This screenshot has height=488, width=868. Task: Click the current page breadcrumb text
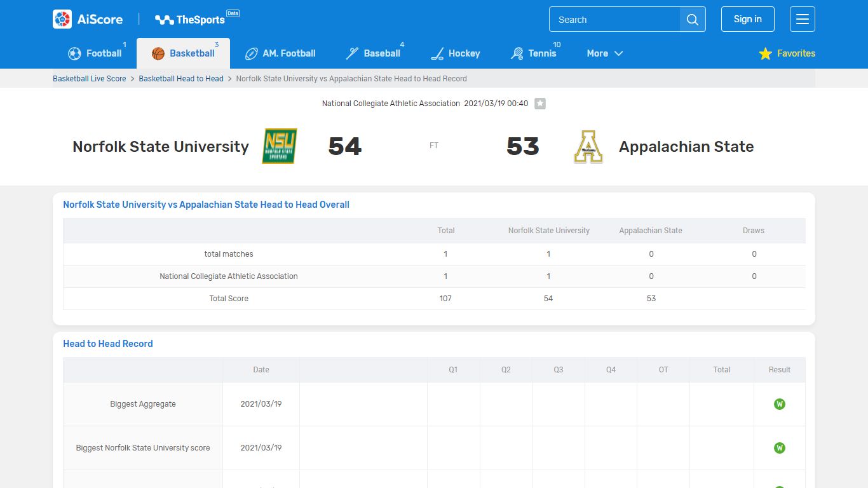pyautogui.click(x=351, y=79)
